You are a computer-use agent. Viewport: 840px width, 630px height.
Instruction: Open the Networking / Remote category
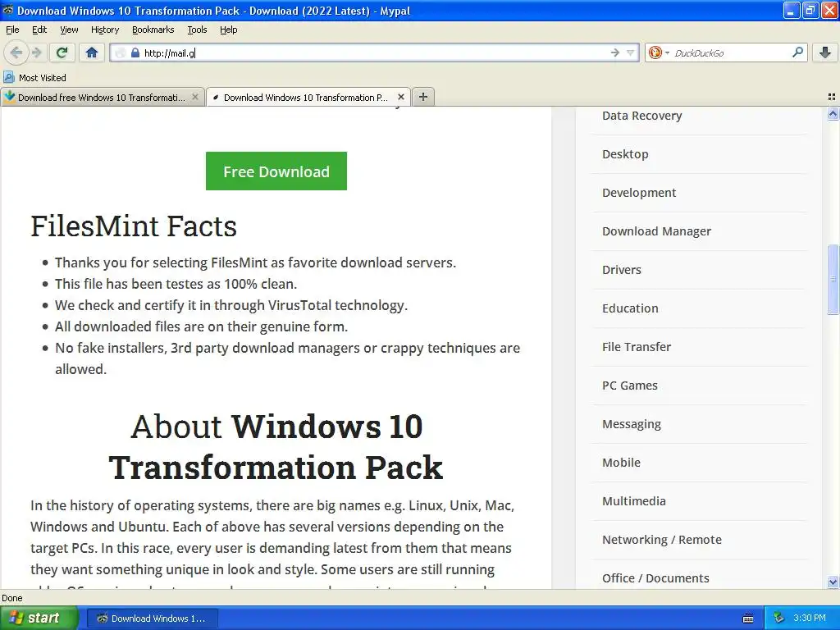tap(662, 540)
